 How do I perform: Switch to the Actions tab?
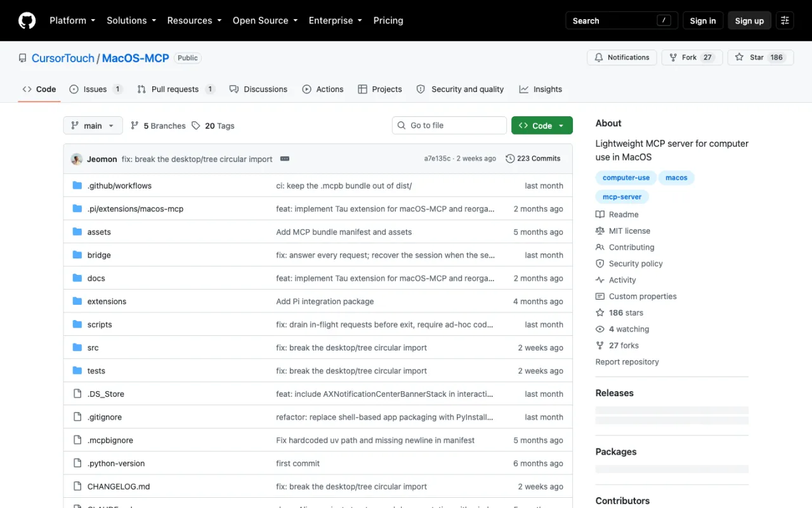323,89
